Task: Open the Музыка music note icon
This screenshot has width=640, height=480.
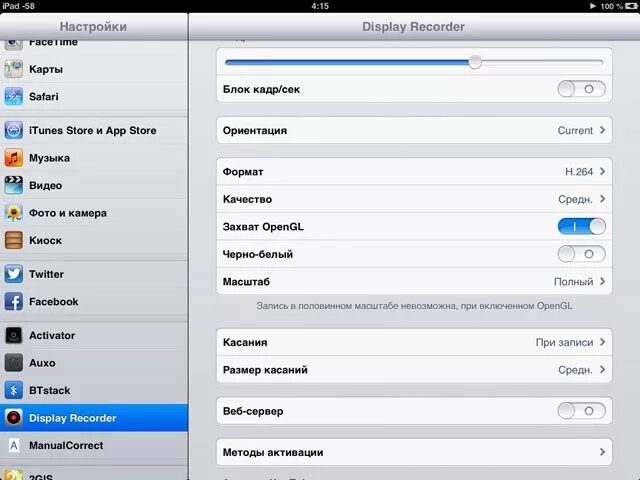Action: coord(13,158)
